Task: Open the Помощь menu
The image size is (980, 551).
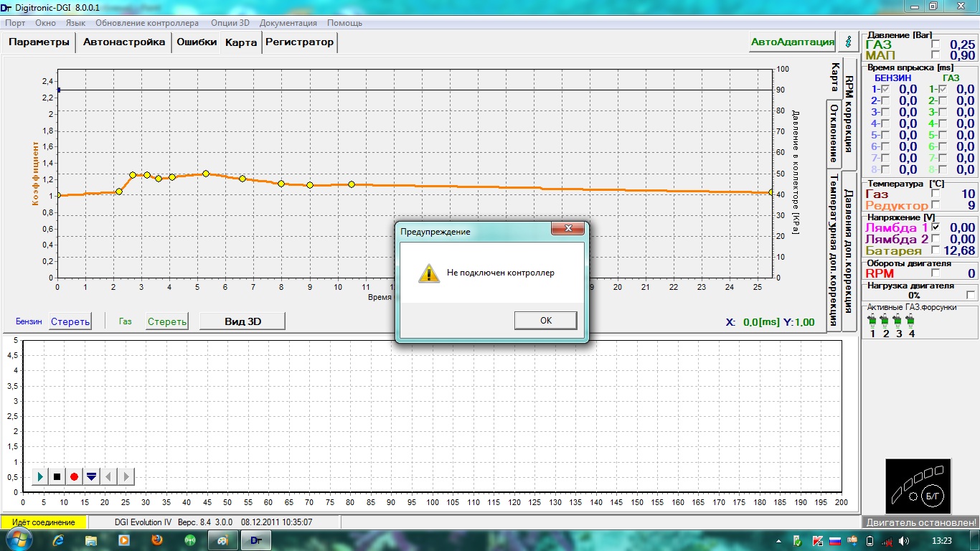Action: [345, 23]
